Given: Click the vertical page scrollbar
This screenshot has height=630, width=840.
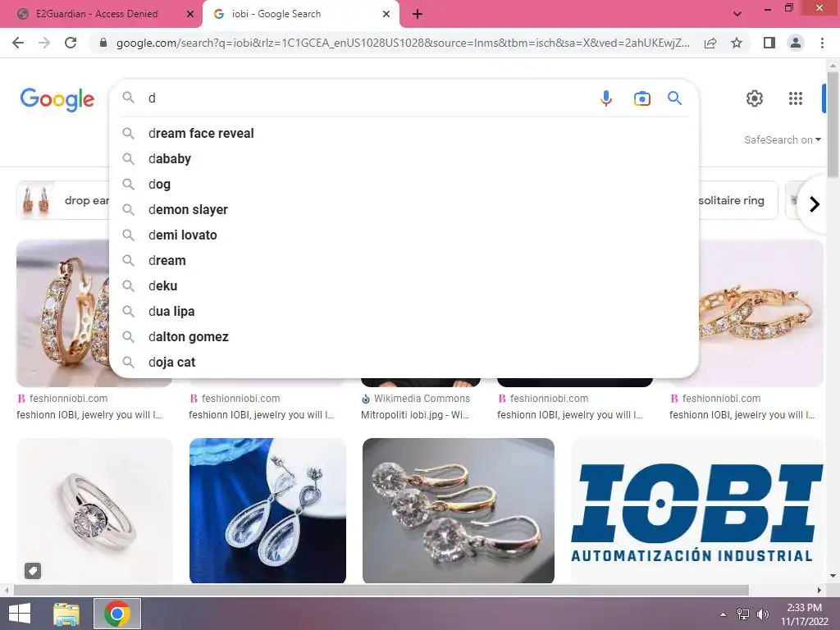Looking at the screenshot, I should pyautogui.click(x=833, y=123).
